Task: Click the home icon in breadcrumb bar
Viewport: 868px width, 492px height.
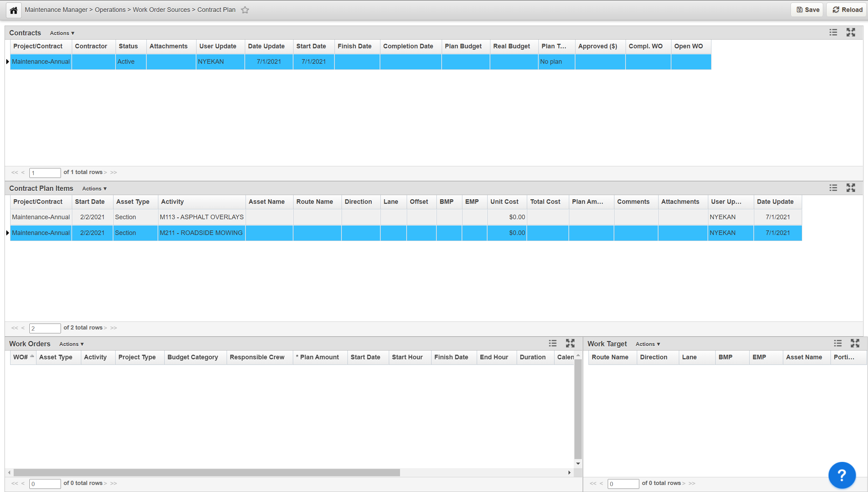Action: (14, 10)
